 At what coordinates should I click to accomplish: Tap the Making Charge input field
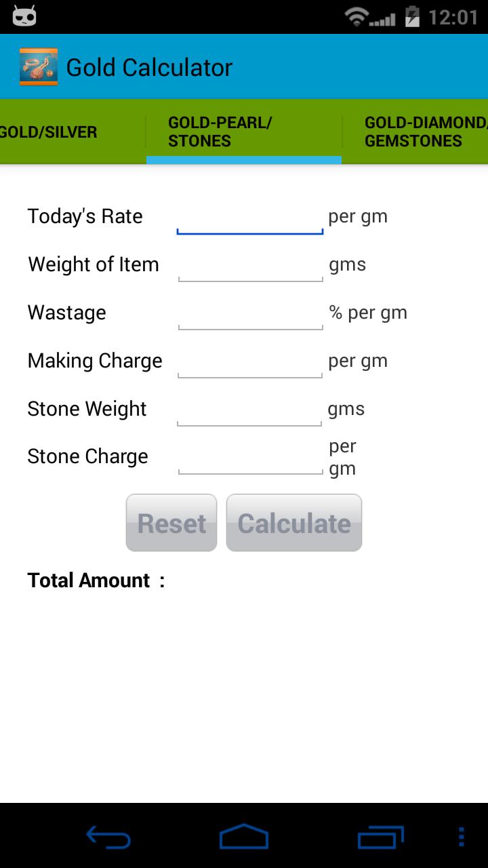click(x=249, y=363)
